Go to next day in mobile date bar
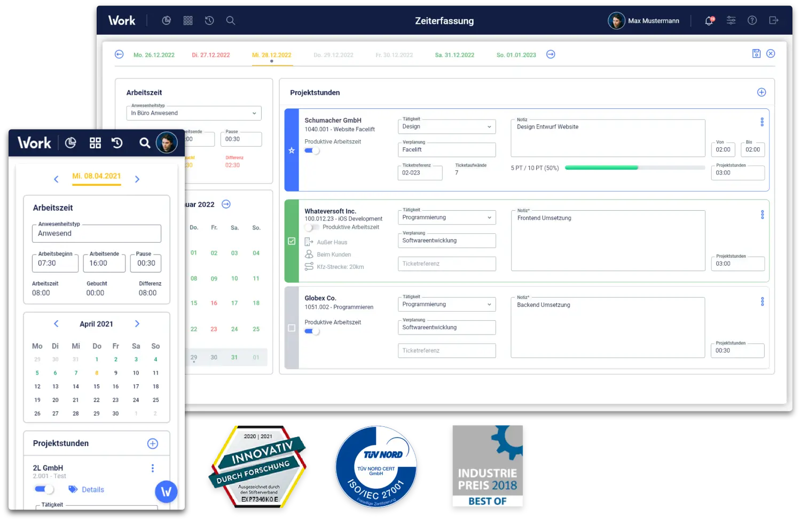Viewport: 801px width, 532px height. tap(137, 179)
